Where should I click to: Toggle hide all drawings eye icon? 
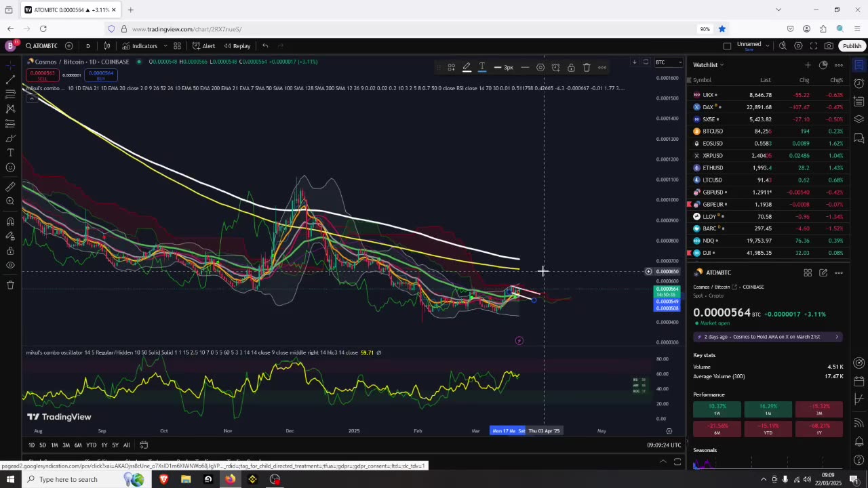click(x=10, y=265)
